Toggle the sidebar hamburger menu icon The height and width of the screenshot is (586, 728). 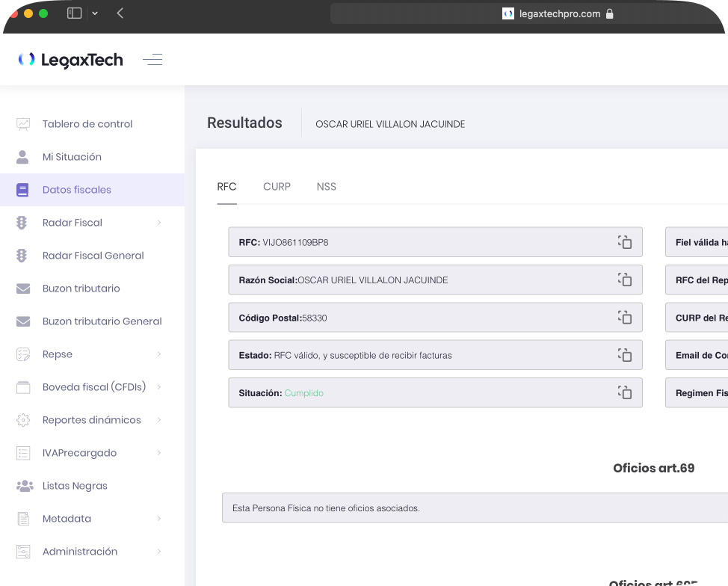152,60
